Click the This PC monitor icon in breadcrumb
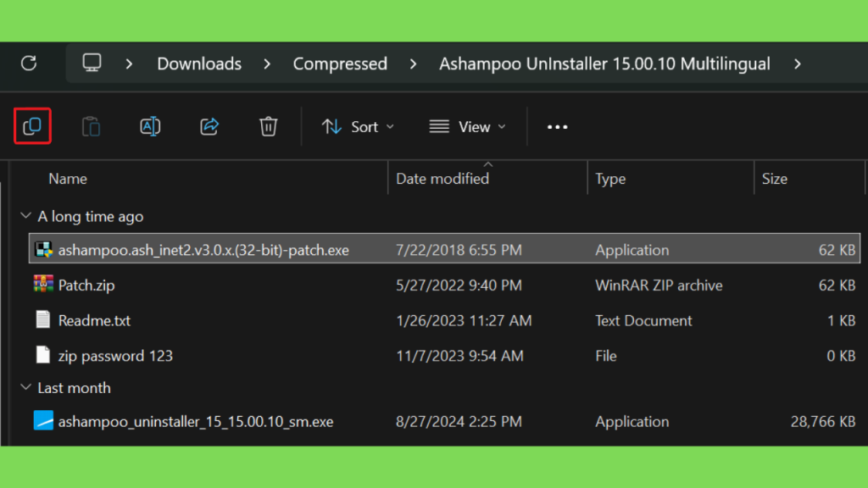 tap(92, 63)
